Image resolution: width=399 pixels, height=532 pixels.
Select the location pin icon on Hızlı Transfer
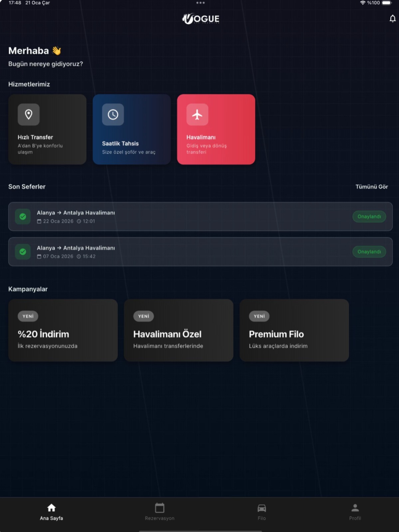click(29, 114)
